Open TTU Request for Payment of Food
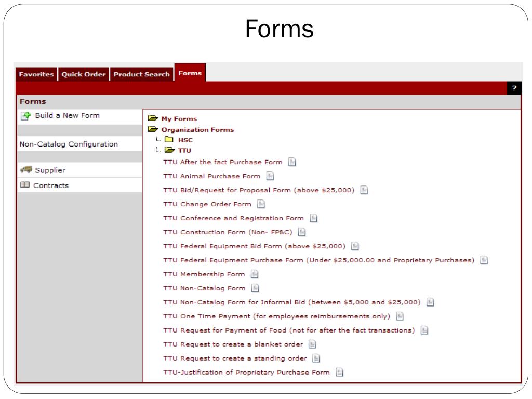This screenshot has height=399, width=532. tap(289, 330)
